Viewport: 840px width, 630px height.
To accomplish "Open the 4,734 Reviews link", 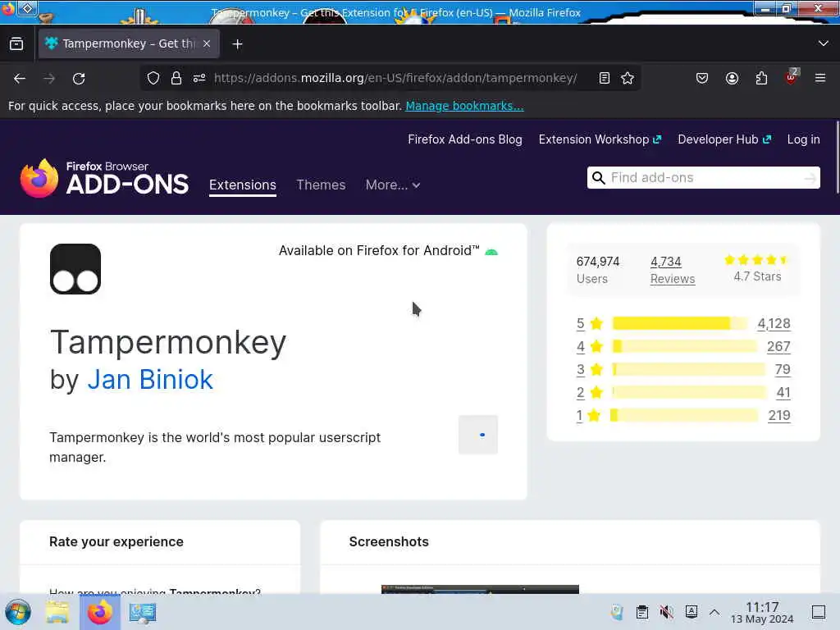I will [673, 270].
